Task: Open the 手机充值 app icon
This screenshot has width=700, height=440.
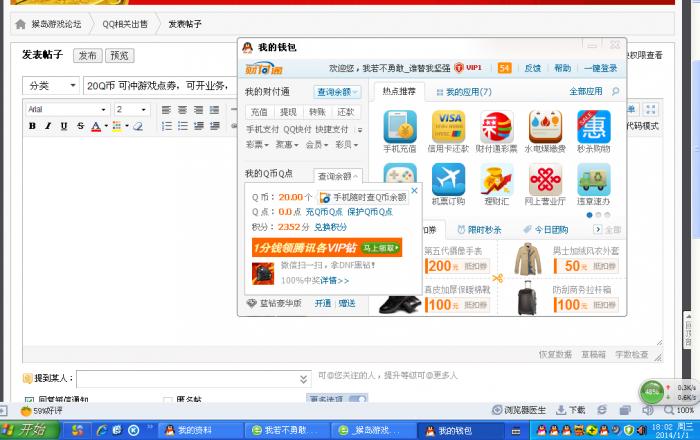Action: coord(400,127)
